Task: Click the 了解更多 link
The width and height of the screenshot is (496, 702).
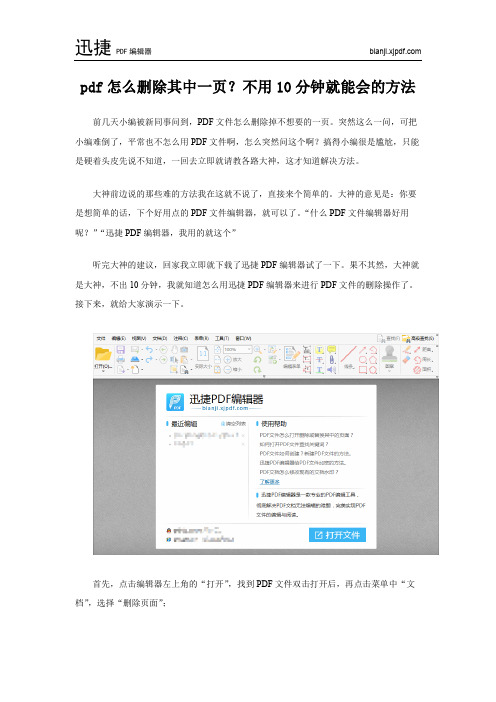Action: [269, 482]
